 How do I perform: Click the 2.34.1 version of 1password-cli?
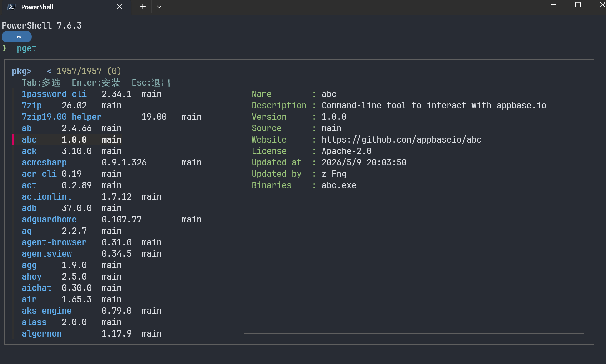tap(117, 94)
